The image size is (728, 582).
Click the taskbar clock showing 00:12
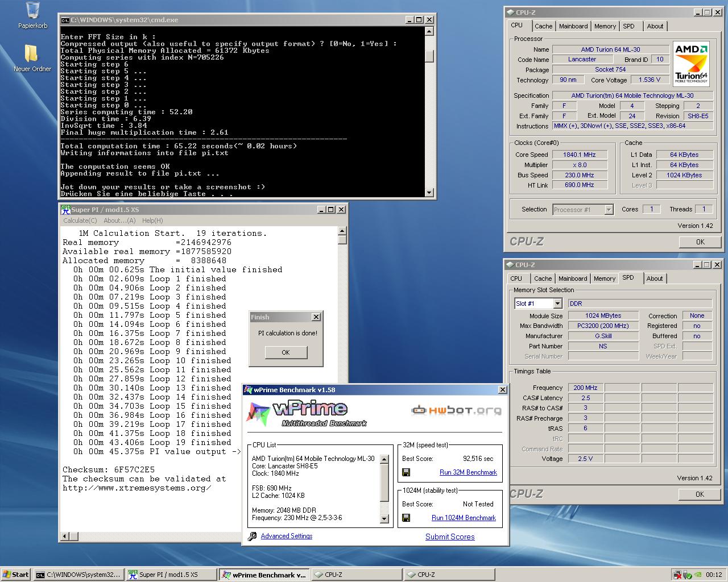[714, 575]
